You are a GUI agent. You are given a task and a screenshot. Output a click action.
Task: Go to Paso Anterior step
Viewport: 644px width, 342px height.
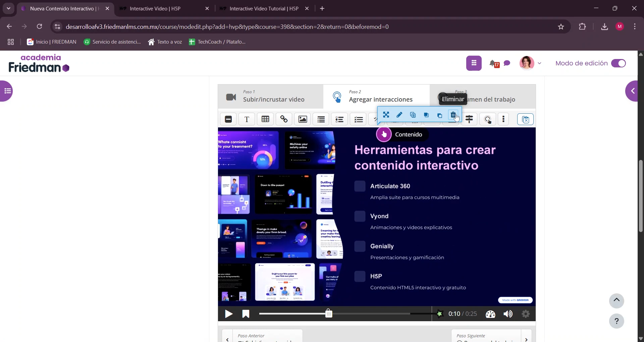click(262, 336)
